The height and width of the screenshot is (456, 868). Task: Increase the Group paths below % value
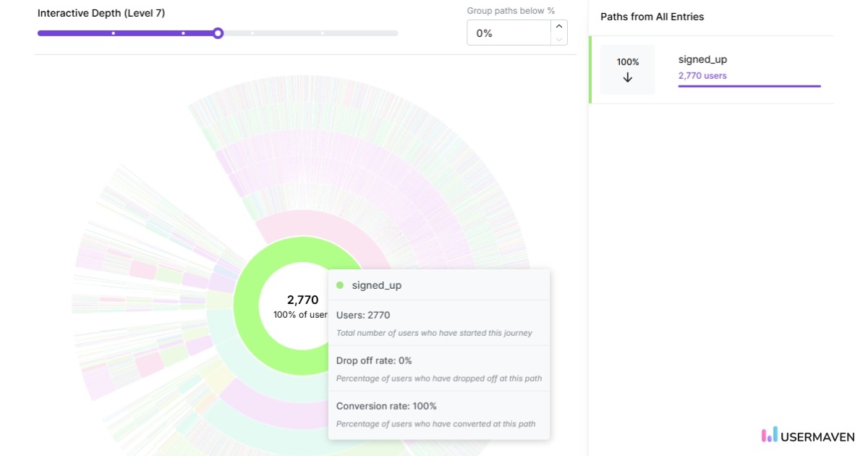[558, 27]
